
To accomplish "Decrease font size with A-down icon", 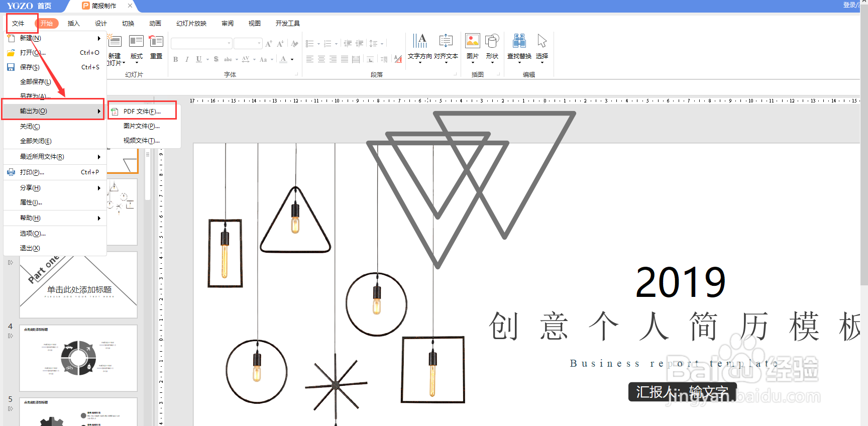I will [x=280, y=44].
